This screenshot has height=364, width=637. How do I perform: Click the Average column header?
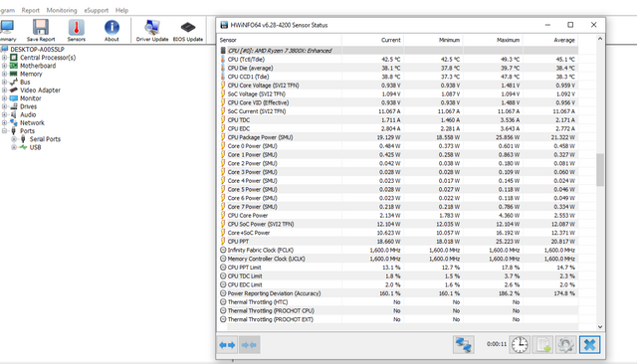pyautogui.click(x=550, y=40)
